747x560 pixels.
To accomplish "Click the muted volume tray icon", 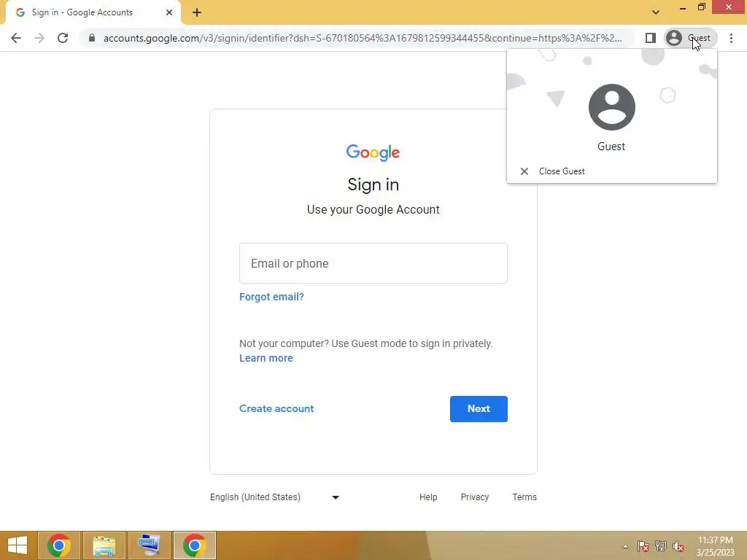I will coord(678,546).
